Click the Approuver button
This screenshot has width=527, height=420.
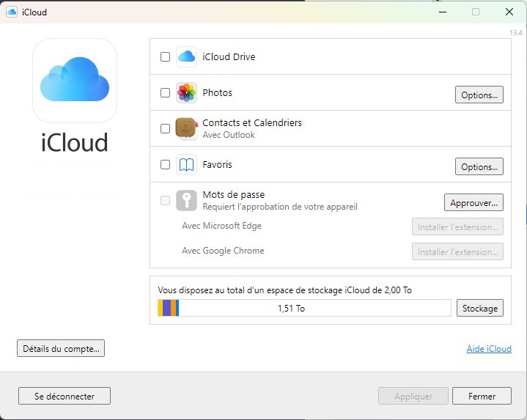pyautogui.click(x=474, y=202)
